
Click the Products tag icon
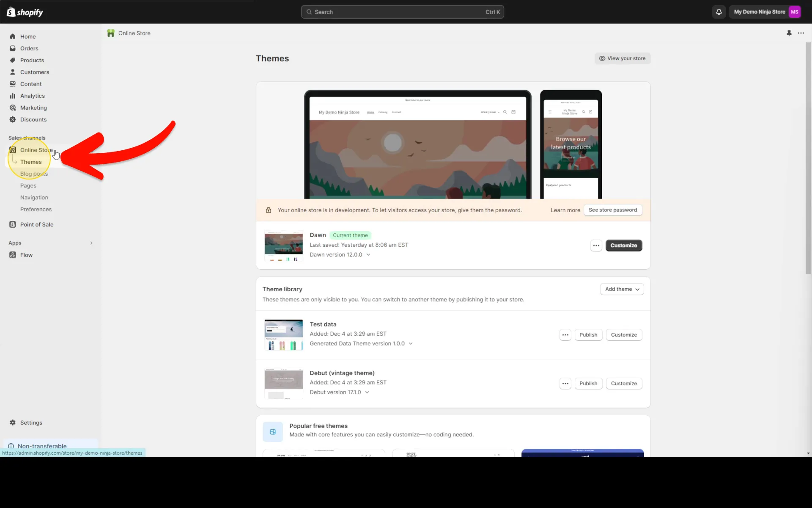pyautogui.click(x=13, y=60)
